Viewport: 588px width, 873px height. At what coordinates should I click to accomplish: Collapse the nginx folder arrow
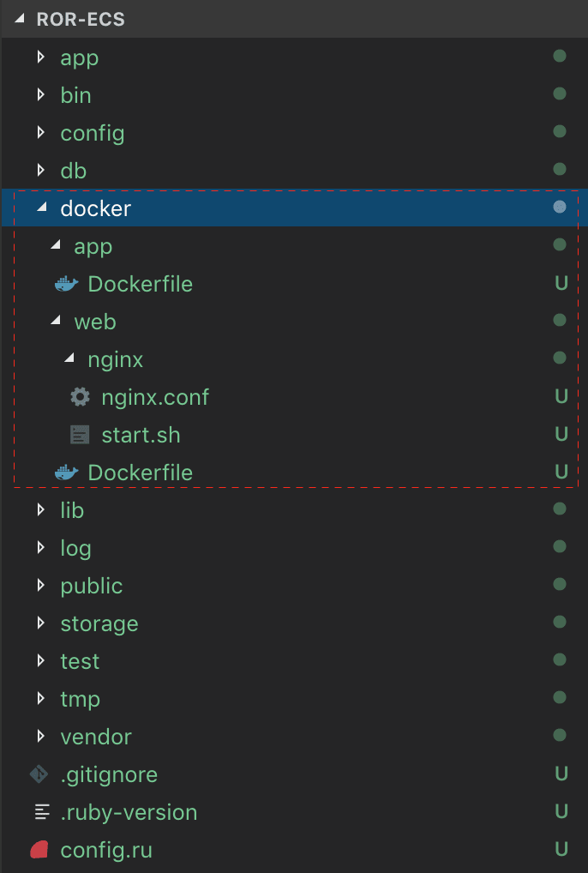[x=69, y=358]
